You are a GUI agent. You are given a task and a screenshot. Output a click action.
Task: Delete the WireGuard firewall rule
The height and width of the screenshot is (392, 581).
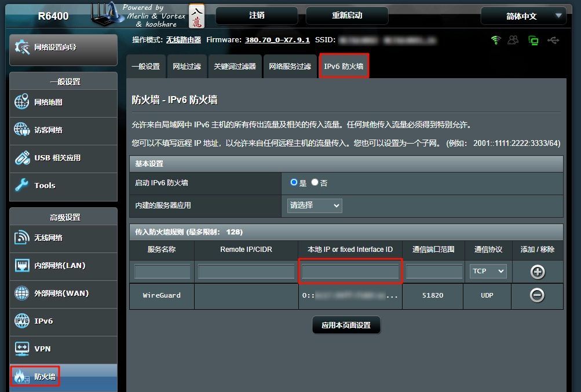(x=536, y=295)
